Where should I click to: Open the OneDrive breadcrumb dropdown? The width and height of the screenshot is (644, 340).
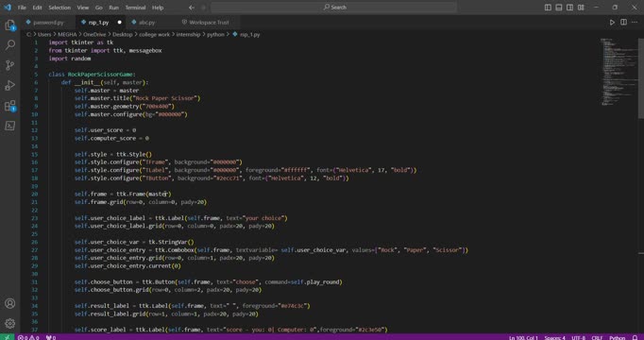click(94, 35)
